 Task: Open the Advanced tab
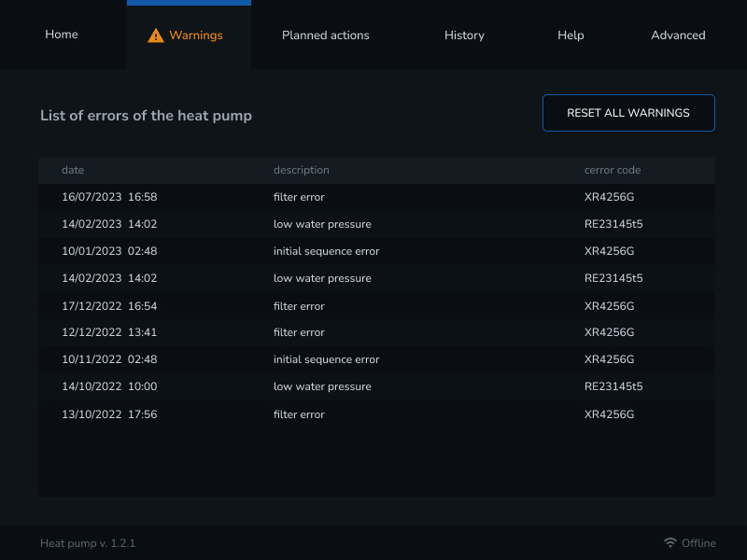[678, 35]
